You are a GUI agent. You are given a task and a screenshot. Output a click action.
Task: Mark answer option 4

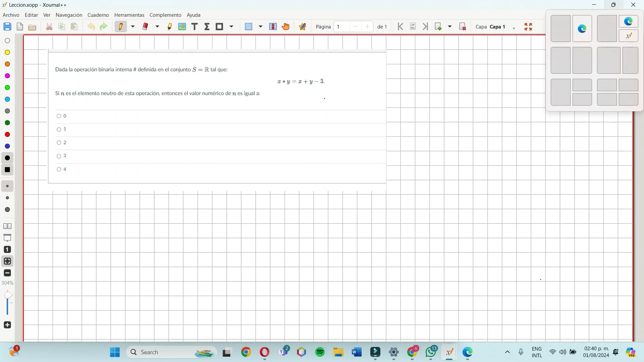[x=59, y=170]
